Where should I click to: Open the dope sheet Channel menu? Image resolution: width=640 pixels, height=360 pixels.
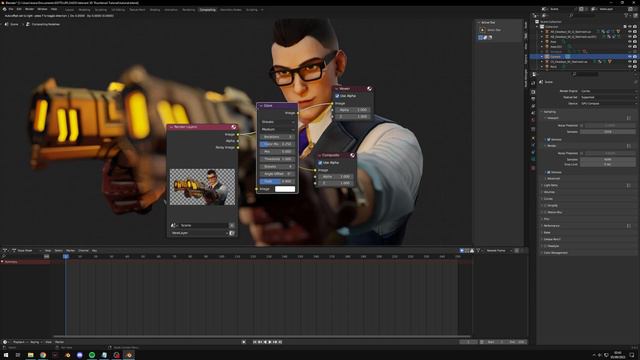point(83,251)
